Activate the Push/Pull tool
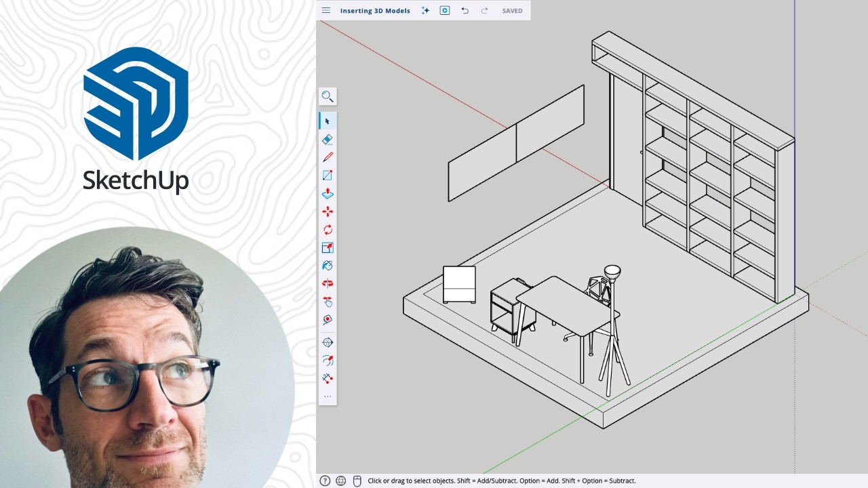 (328, 193)
